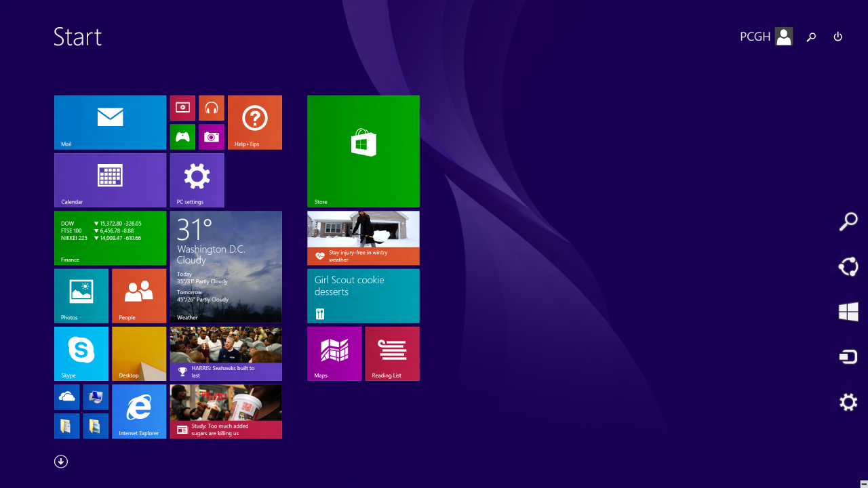Open the Devices charm
868x488 pixels.
point(848,357)
